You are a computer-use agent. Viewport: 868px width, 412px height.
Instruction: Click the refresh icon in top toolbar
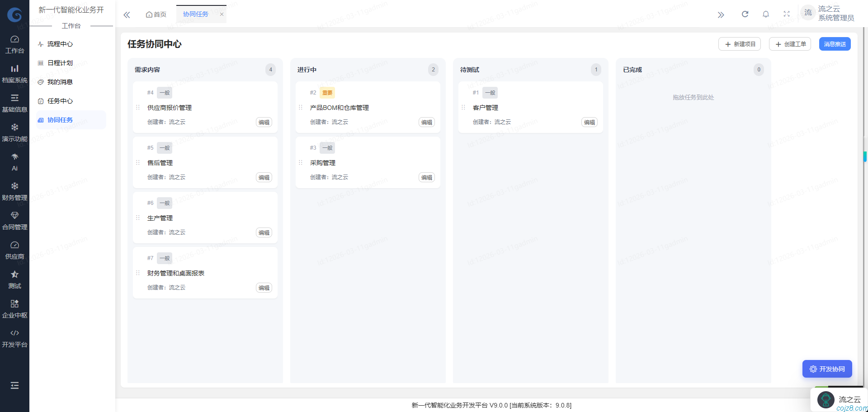pos(745,14)
